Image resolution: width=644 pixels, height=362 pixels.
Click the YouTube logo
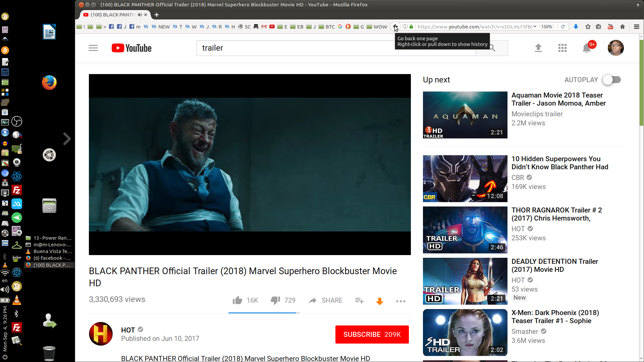click(131, 48)
